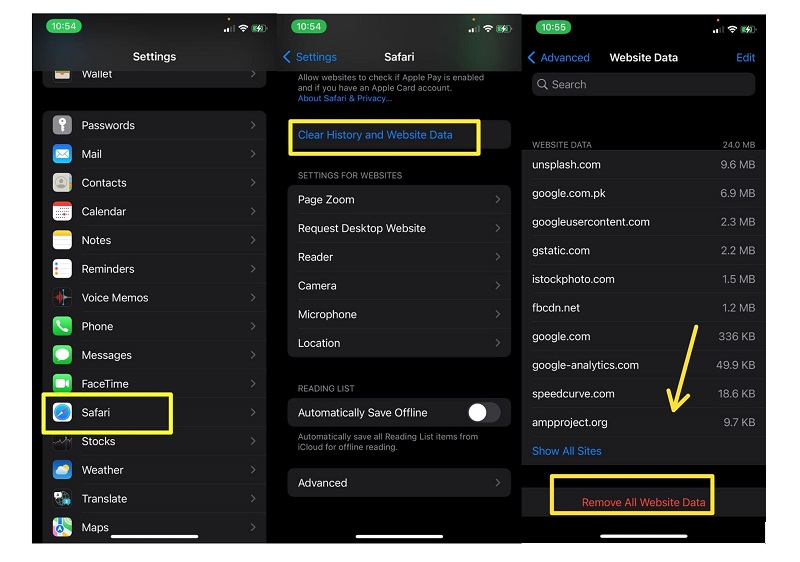Tap chevron on the Safari row
The image size is (800, 562).
(x=253, y=412)
